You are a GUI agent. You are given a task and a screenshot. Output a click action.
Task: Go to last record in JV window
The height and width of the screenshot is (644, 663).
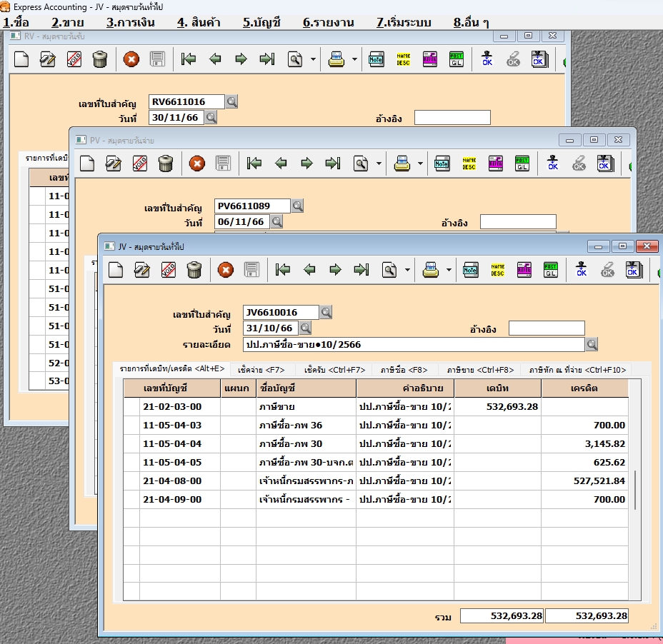pos(362,270)
